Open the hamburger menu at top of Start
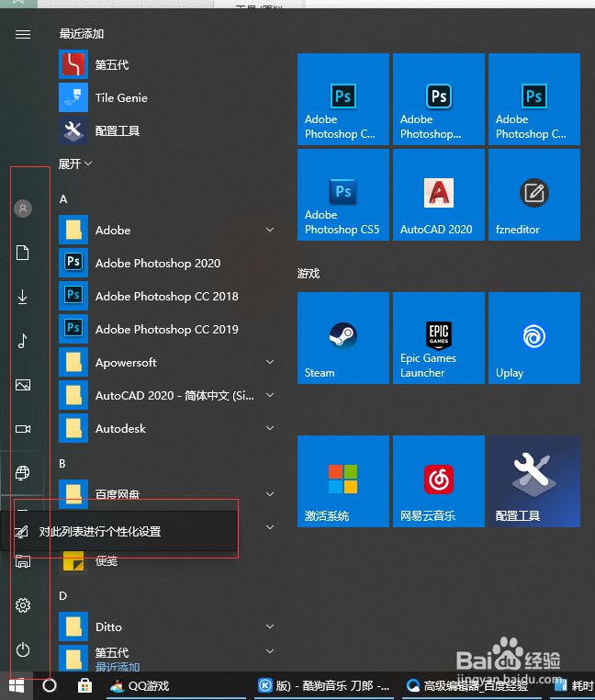The height and width of the screenshot is (700, 595). click(x=23, y=34)
